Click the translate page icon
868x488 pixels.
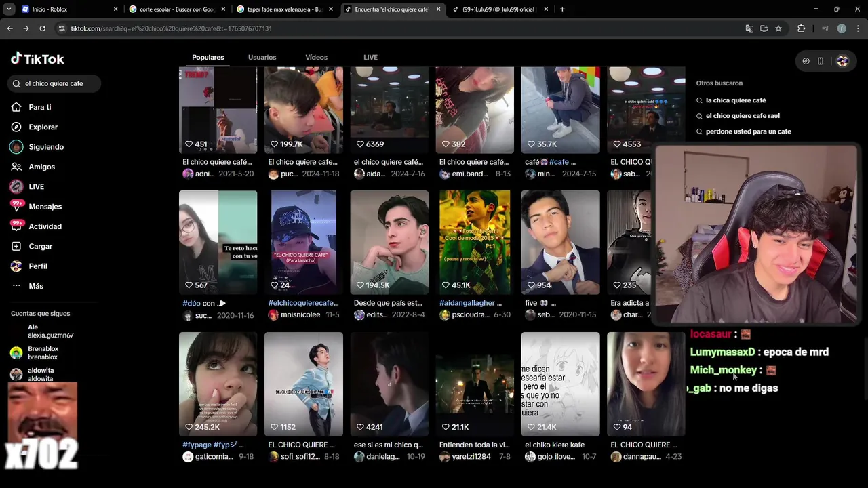click(x=749, y=28)
